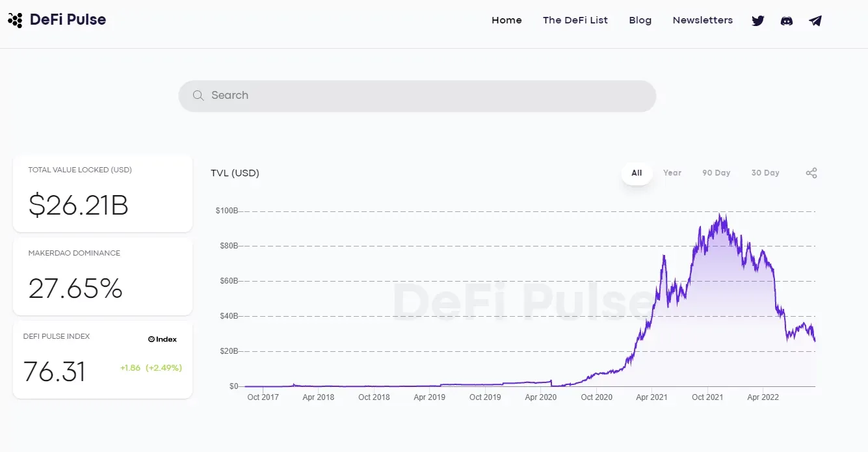Click the Oct 2020 date label

click(597, 397)
